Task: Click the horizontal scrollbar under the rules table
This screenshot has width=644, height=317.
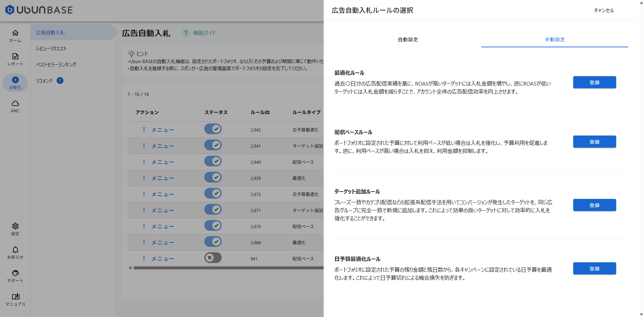Action: point(228,268)
